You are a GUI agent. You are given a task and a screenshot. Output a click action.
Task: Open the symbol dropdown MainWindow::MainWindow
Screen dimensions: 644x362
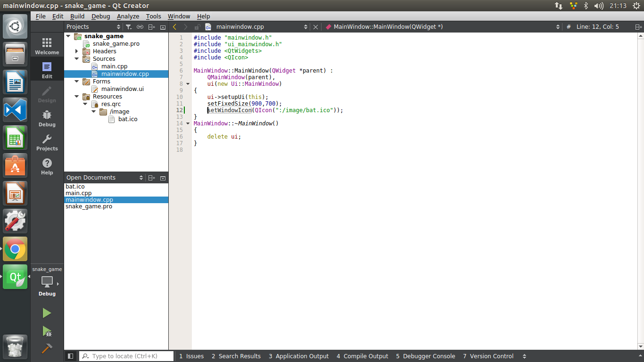point(442,27)
